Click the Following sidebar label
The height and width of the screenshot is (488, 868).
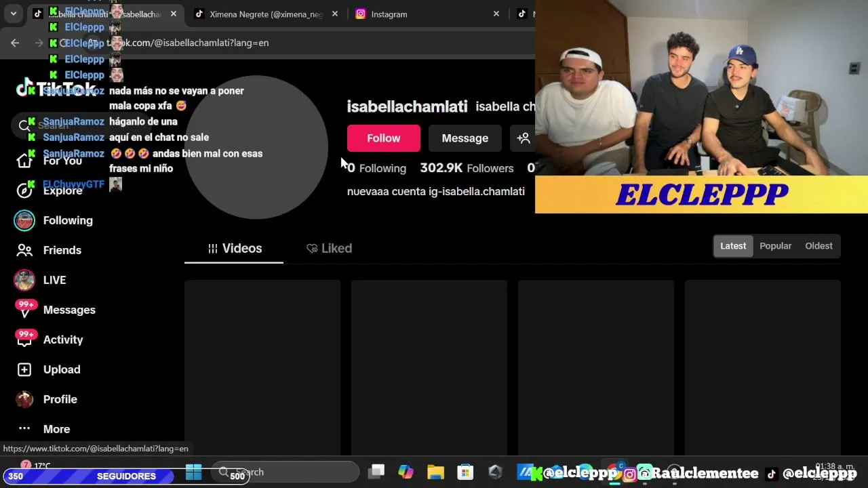[x=68, y=220]
